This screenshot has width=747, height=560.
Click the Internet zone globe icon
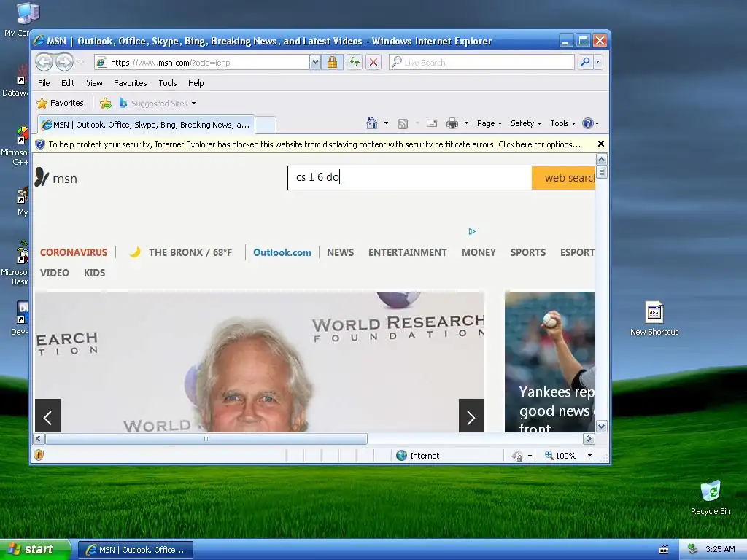coord(402,455)
